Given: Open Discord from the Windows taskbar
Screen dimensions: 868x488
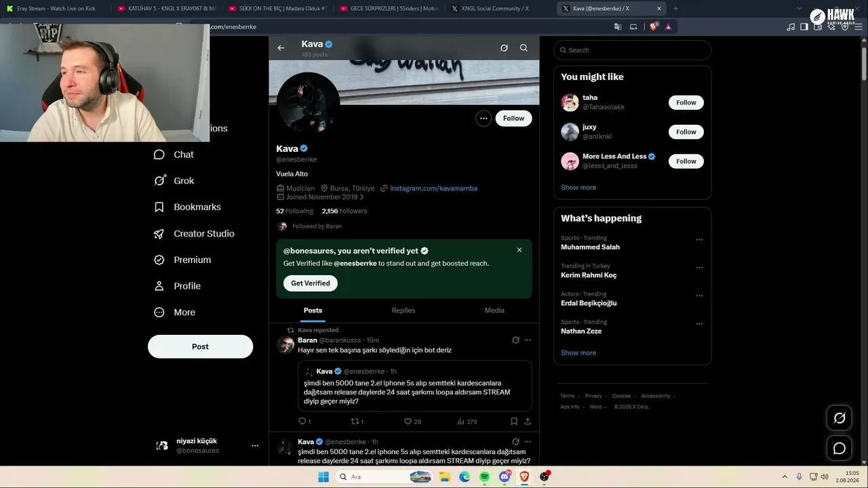Looking at the screenshot, I should coord(505,476).
